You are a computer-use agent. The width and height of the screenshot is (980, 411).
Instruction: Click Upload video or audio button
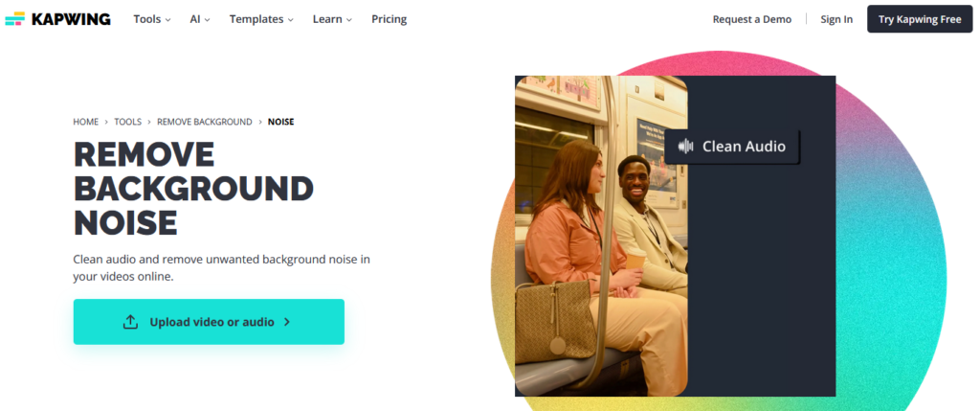point(209,322)
